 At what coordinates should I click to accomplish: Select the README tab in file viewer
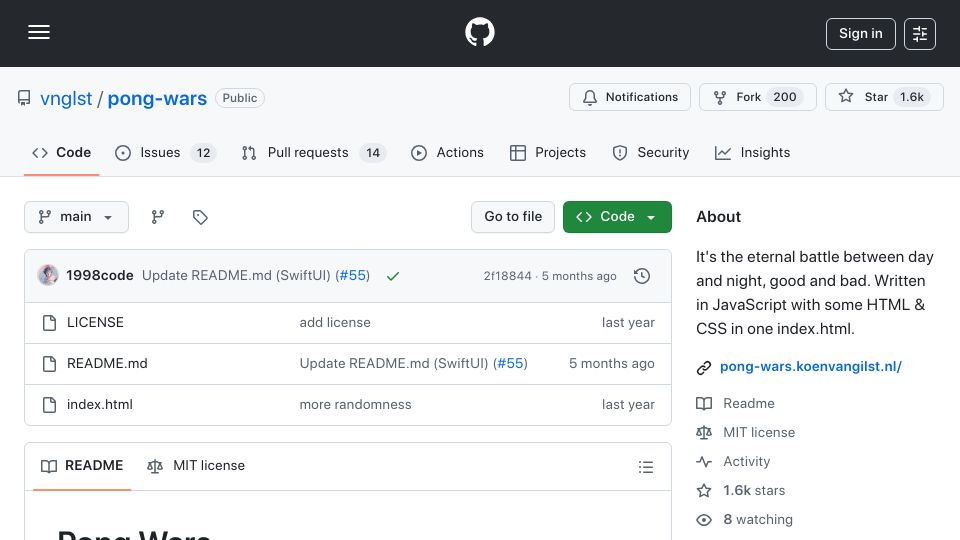coord(82,466)
